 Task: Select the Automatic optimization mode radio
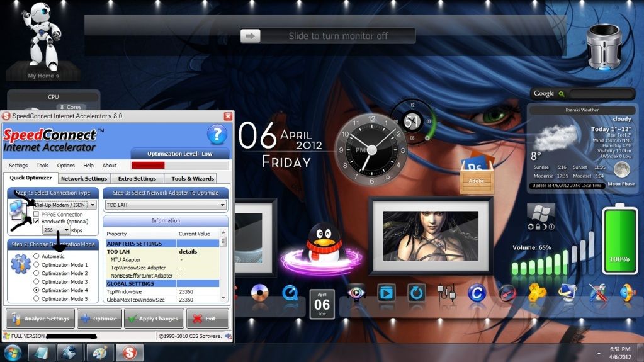click(x=36, y=256)
